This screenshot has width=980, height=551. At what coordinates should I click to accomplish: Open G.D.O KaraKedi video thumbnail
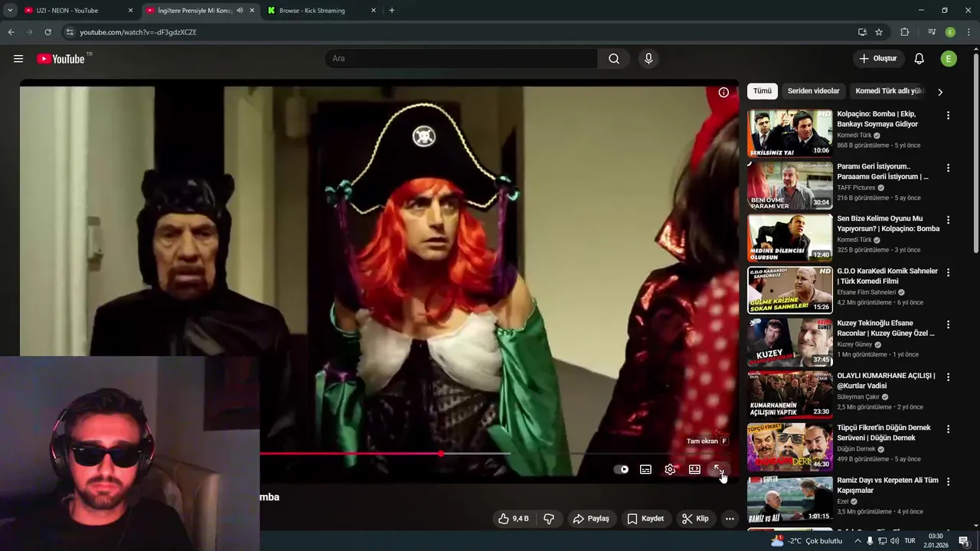tap(789, 290)
